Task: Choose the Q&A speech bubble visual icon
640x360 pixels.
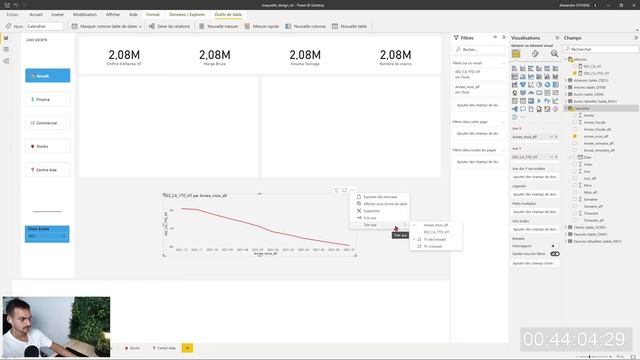Action: tap(523, 109)
